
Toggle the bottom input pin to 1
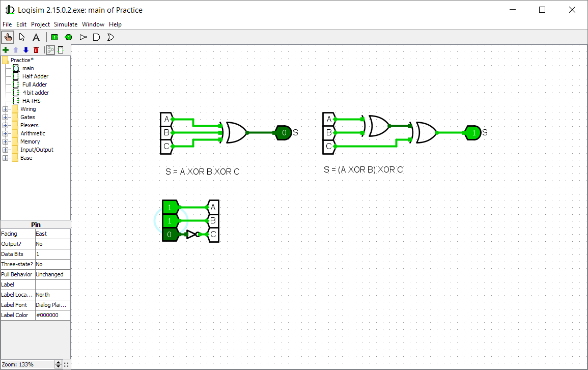[x=170, y=235]
